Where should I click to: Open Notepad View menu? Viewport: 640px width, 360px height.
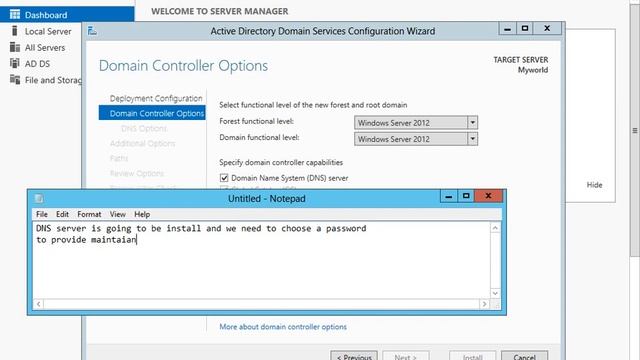tap(118, 214)
